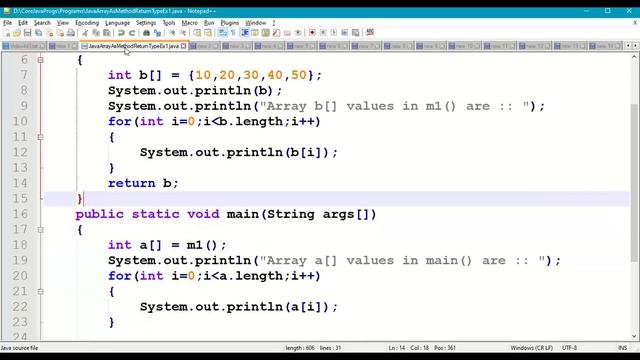This screenshot has height=360, width=640.
Task: Switch to the new 2 tab
Action: (204, 46)
